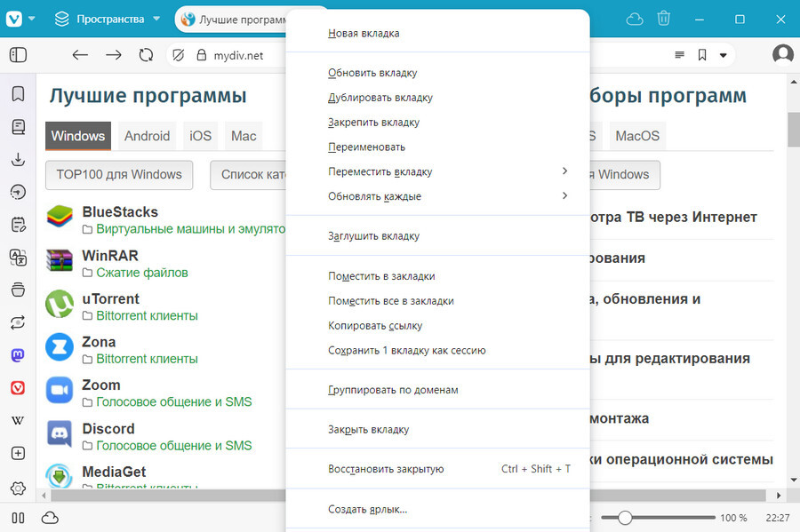This screenshot has height=532, width=800.
Task: Switch to the MacOS tab on right
Action: point(637,136)
